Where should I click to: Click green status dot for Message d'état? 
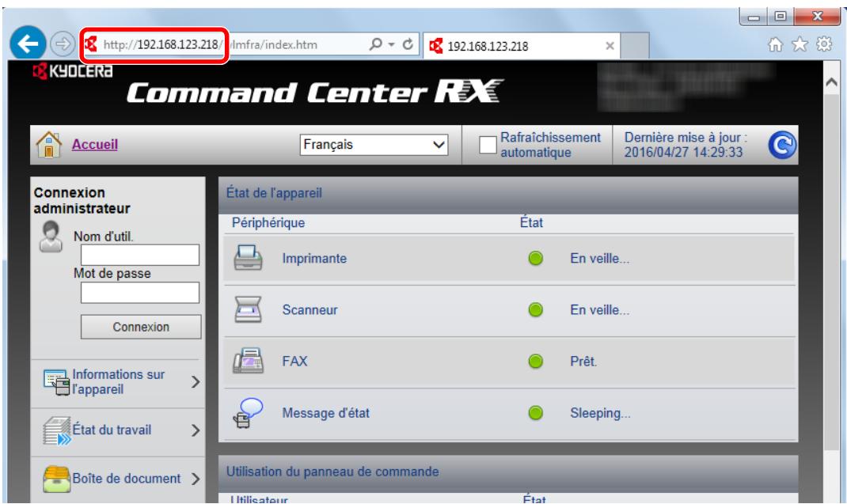[535, 413]
